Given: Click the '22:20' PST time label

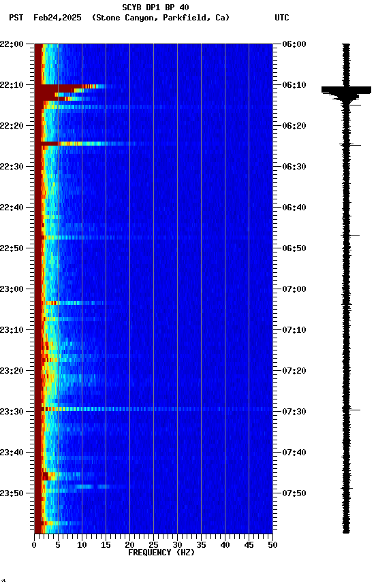Looking at the screenshot, I should [x=12, y=126].
